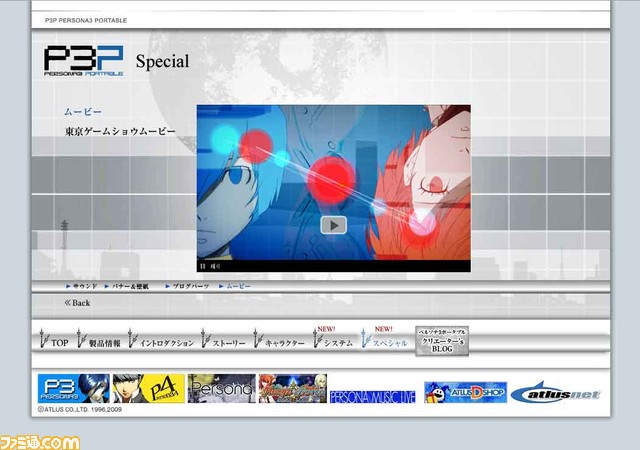Open the 製品情報 navigation item
The height and width of the screenshot is (450, 640).
[99, 340]
